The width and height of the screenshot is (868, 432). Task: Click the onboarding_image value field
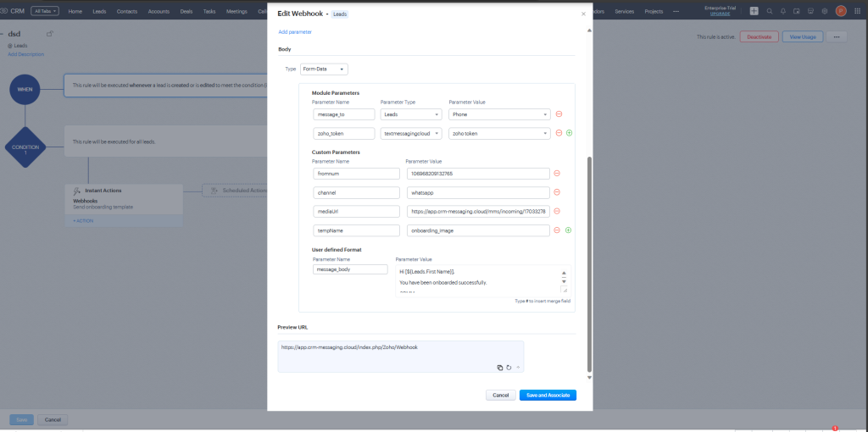pyautogui.click(x=478, y=230)
